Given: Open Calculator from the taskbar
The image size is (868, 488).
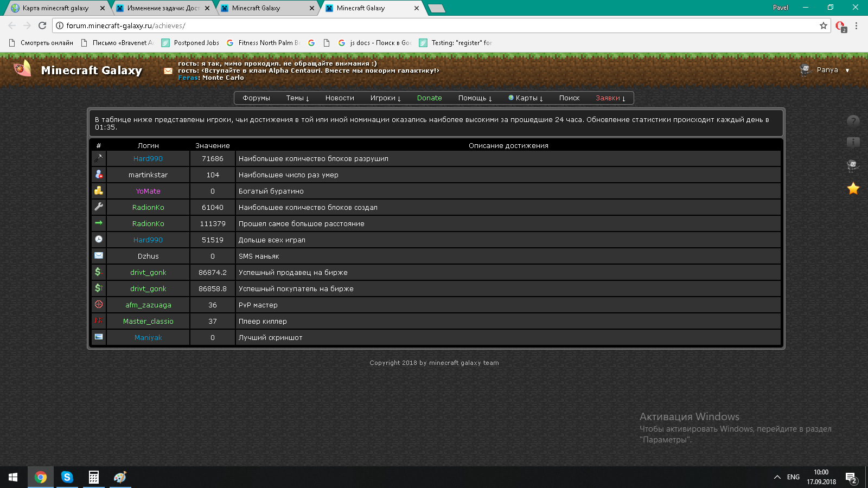Looking at the screenshot, I should [x=94, y=477].
